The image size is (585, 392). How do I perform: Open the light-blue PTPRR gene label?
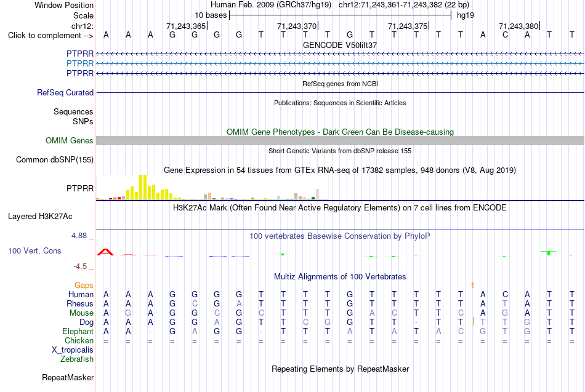pos(80,64)
